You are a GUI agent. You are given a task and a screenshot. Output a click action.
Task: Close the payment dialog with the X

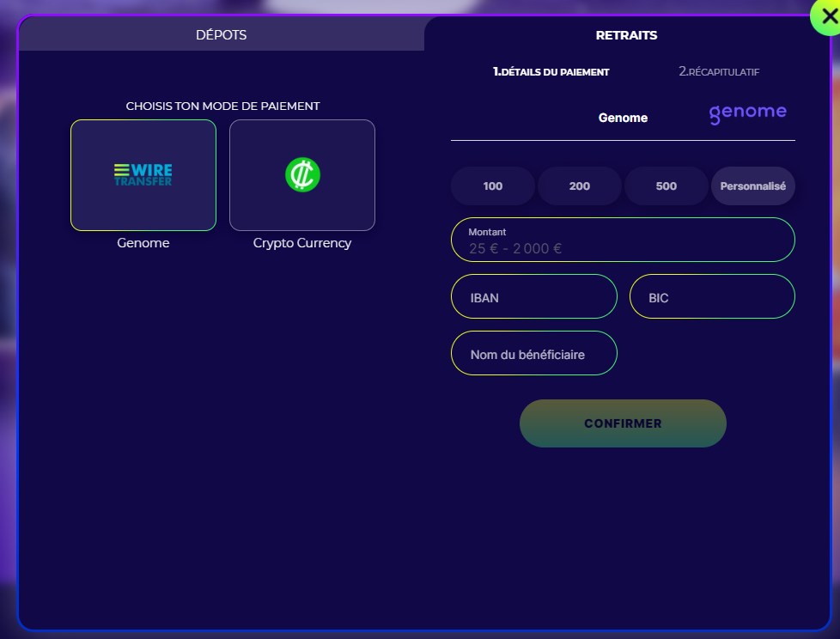(x=825, y=15)
